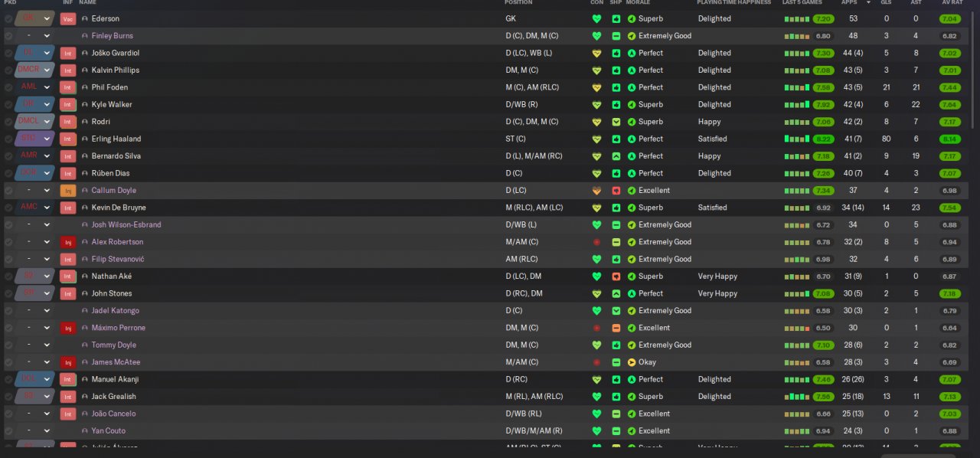Toggle the selection tick for Tommy Doyle
Viewport: 980px width, 458px height.
(8, 345)
